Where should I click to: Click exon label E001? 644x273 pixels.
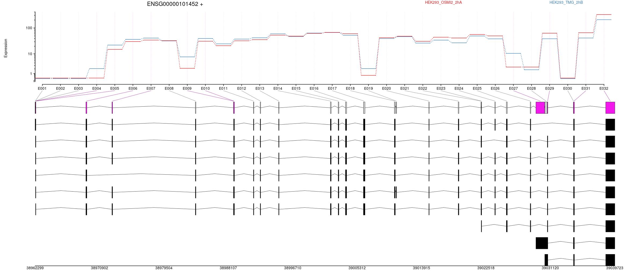point(42,88)
